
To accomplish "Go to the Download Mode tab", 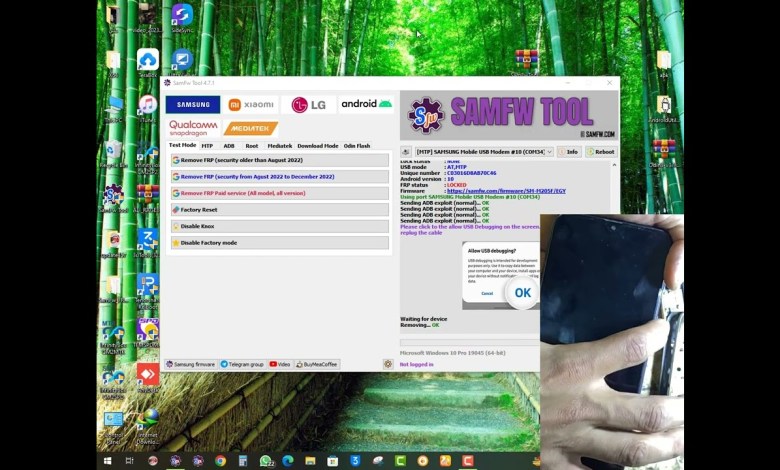I will (x=317, y=146).
